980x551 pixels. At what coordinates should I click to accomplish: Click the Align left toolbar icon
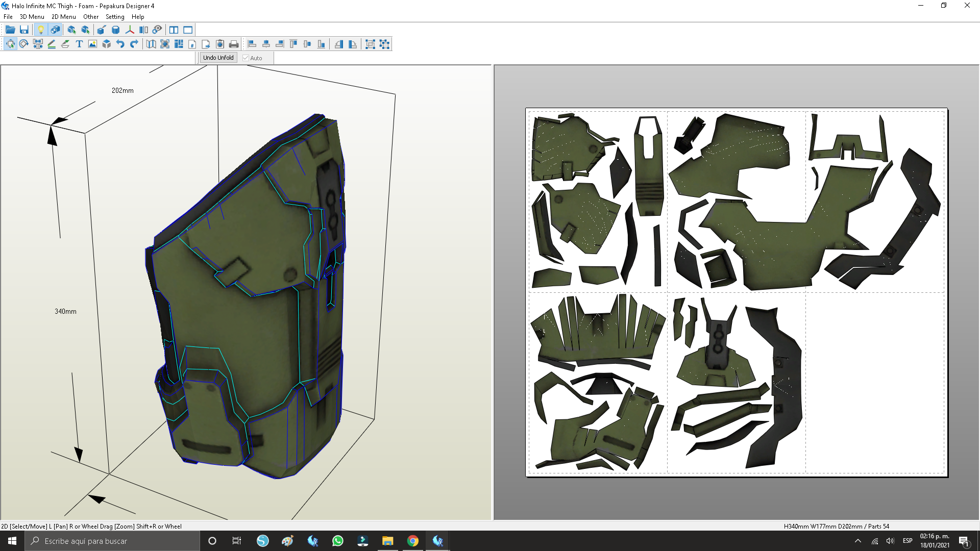click(x=252, y=44)
